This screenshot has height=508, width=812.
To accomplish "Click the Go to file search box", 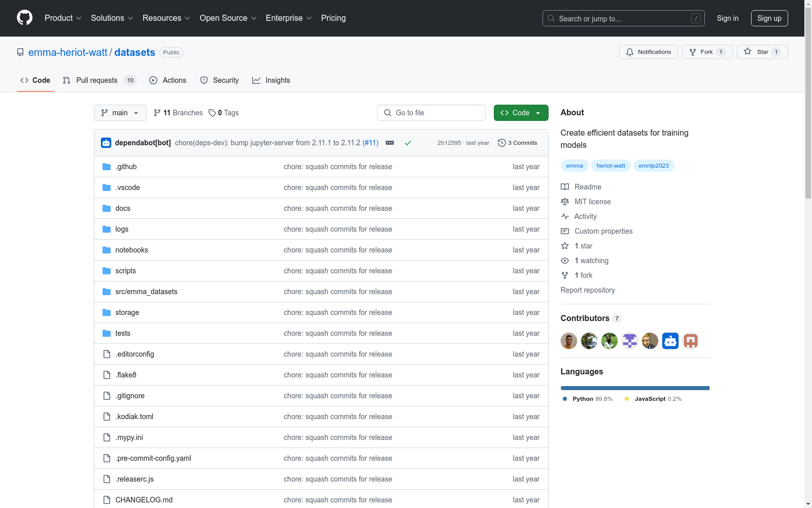I will pos(431,113).
